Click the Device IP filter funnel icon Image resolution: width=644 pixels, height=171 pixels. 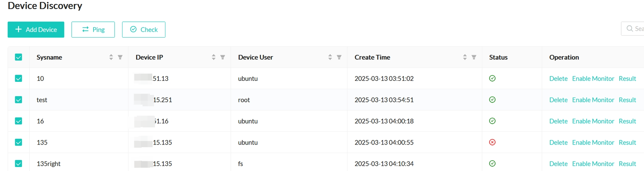point(223,57)
